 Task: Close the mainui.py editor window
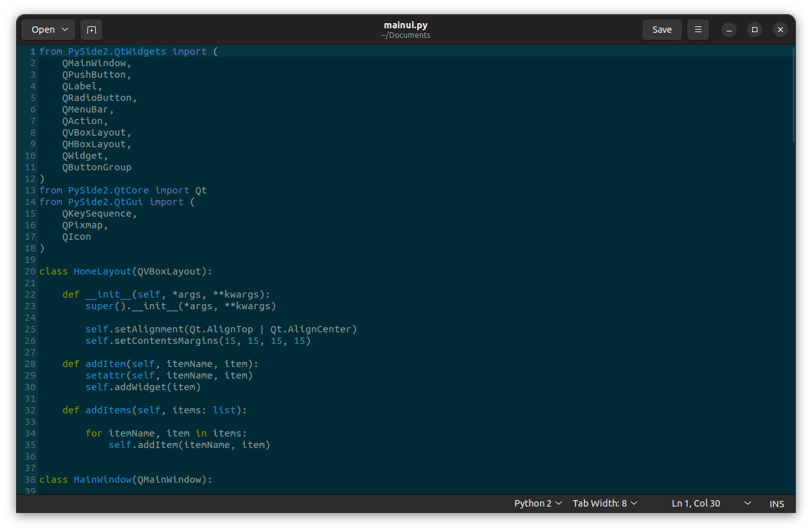(780, 30)
